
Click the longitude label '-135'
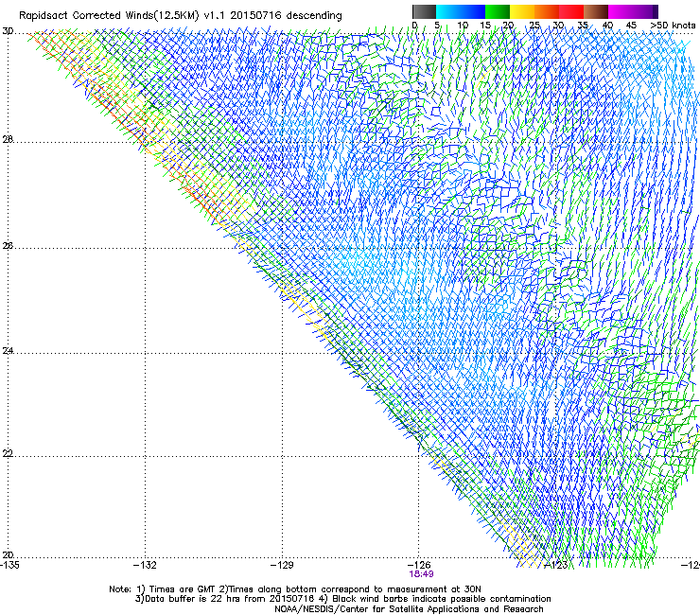tap(9, 565)
